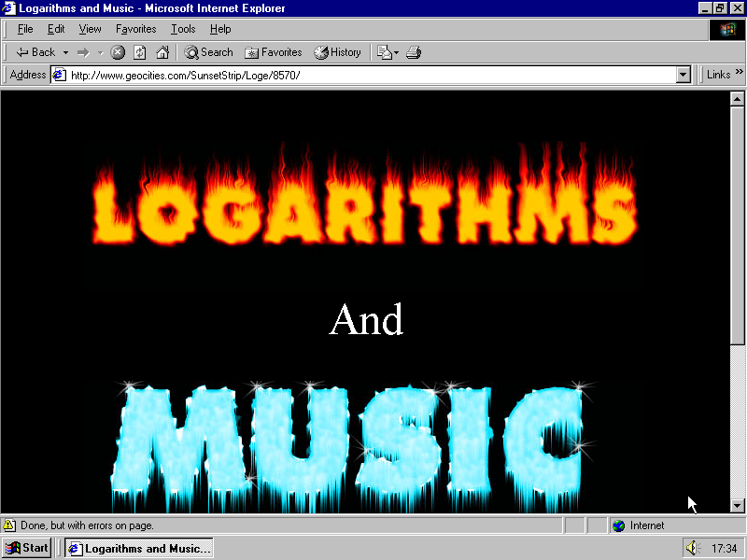Expand the Address bar dropdown list
The image size is (747, 560).
683,75
